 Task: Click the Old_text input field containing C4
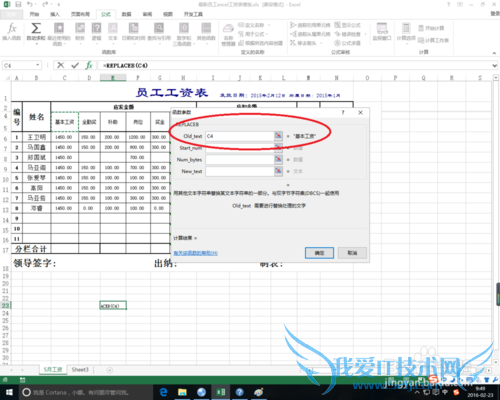click(239, 136)
